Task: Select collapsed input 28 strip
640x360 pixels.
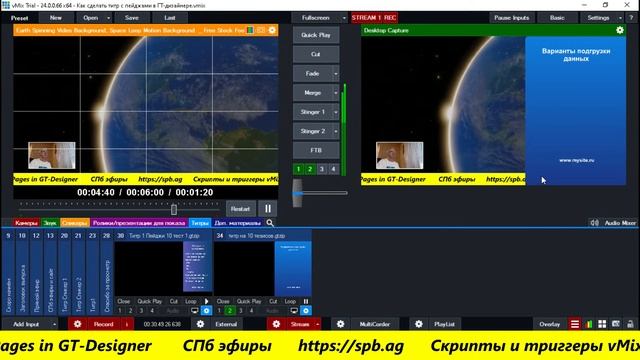Action: (107, 272)
